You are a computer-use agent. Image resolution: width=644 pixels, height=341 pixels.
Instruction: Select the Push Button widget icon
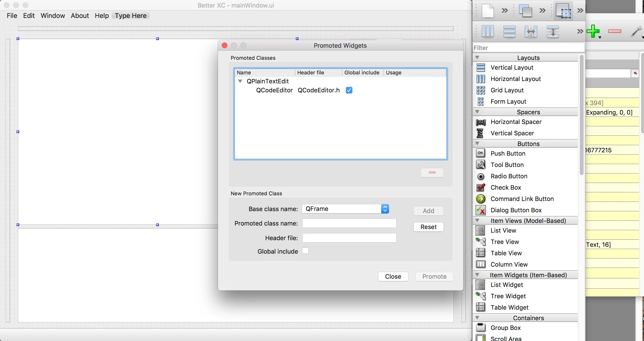481,153
